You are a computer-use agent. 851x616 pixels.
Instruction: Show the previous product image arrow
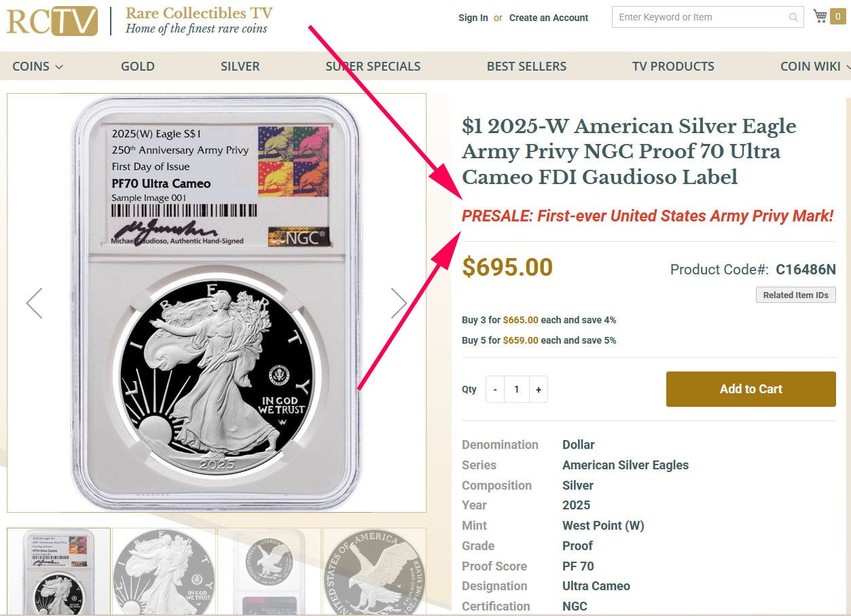(x=34, y=303)
